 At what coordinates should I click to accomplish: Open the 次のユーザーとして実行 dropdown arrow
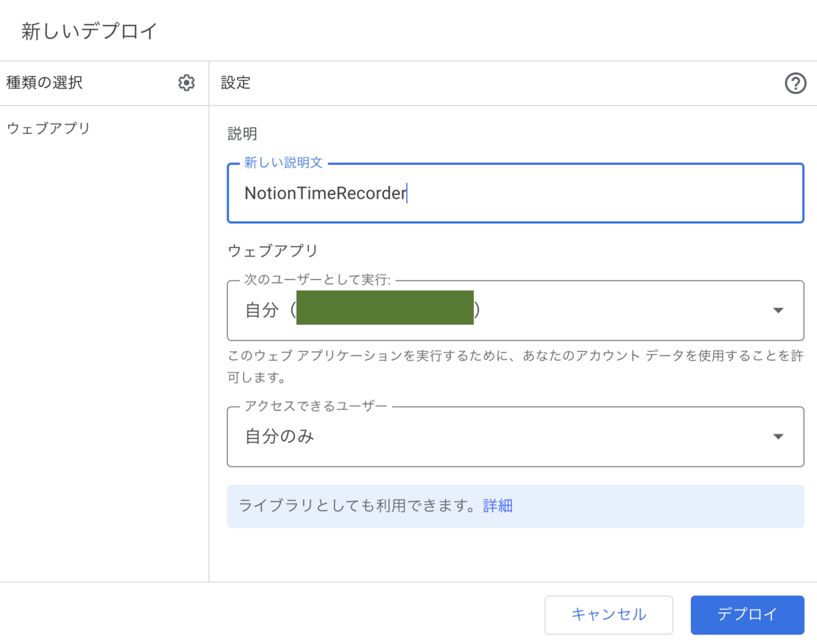778,310
